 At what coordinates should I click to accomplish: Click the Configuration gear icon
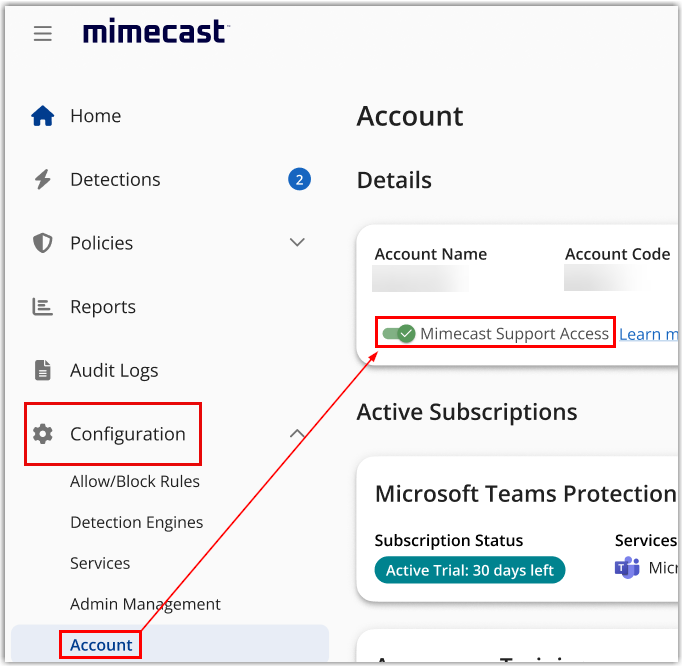point(42,434)
